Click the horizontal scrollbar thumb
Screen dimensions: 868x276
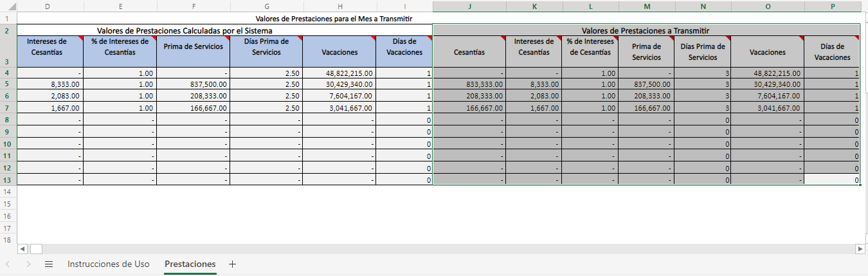tap(36, 248)
